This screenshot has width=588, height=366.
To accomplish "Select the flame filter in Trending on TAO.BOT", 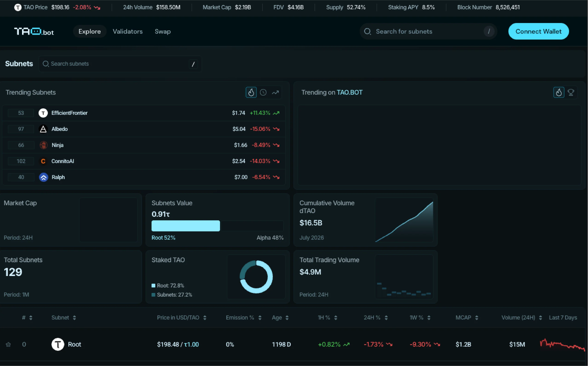I will [x=559, y=93].
